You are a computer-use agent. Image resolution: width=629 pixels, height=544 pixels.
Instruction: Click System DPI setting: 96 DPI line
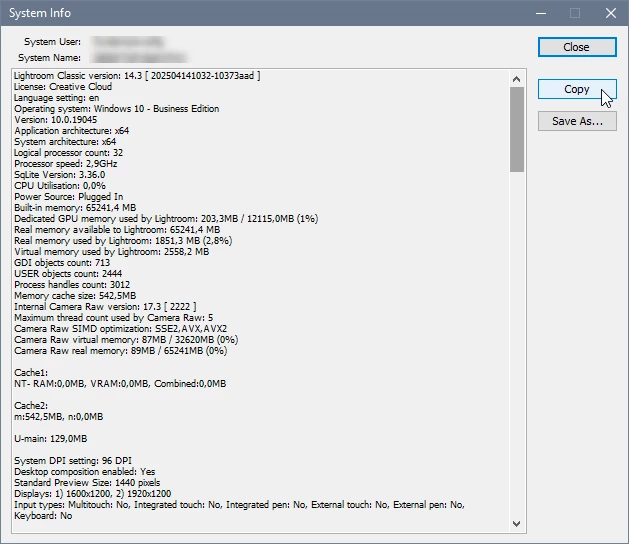(x=73, y=461)
